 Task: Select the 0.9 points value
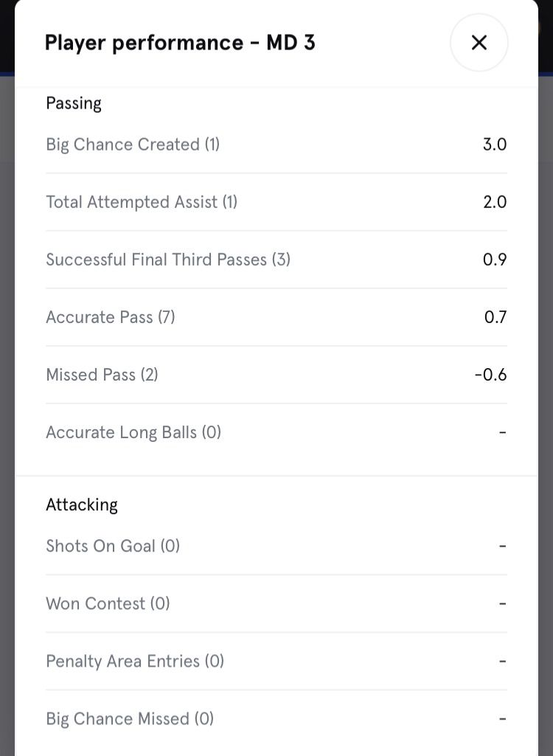pyautogui.click(x=494, y=260)
